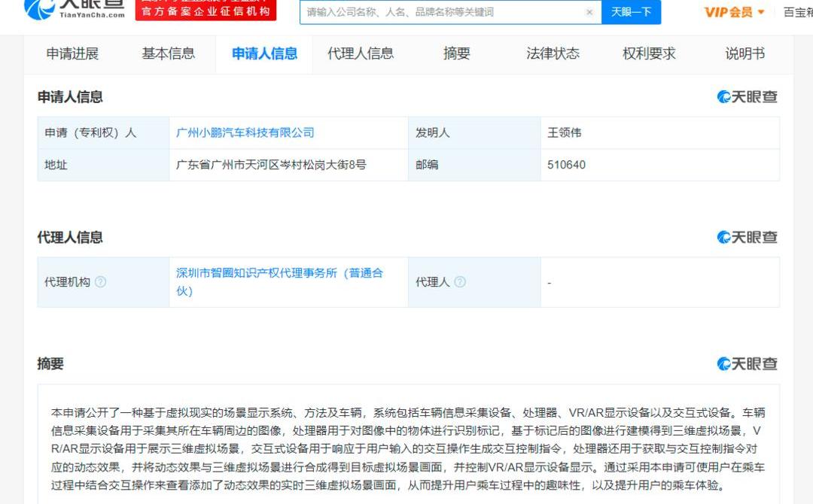Click the address 广东省广州市天河区岑村松岗大街8号
Viewport: 813px width, 504px height.
click(x=271, y=165)
